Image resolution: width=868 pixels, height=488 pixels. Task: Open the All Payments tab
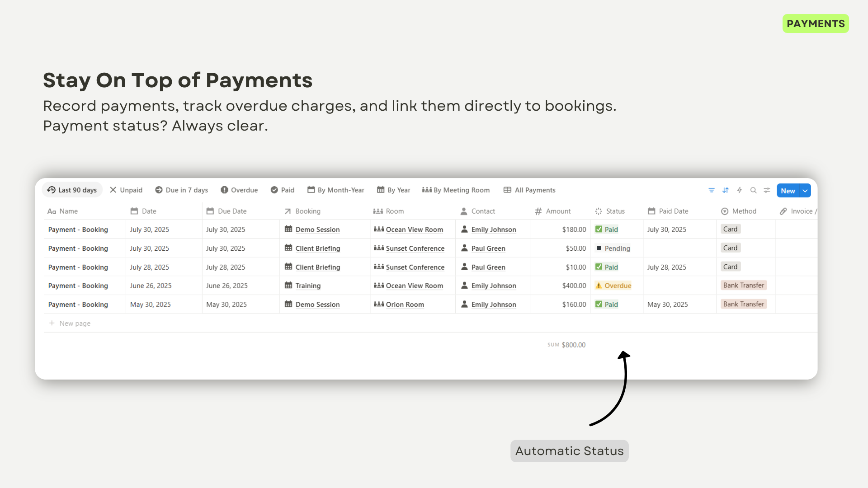529,190
